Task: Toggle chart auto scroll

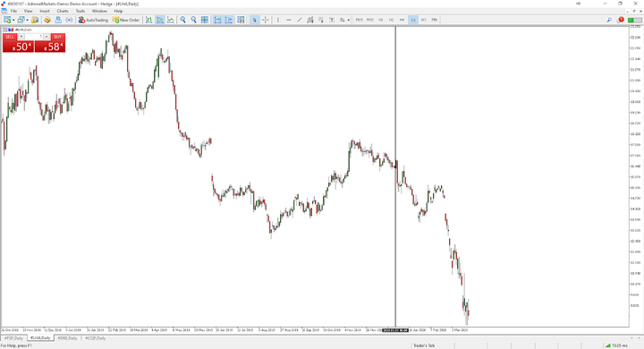Action: [x=217, y=20]
